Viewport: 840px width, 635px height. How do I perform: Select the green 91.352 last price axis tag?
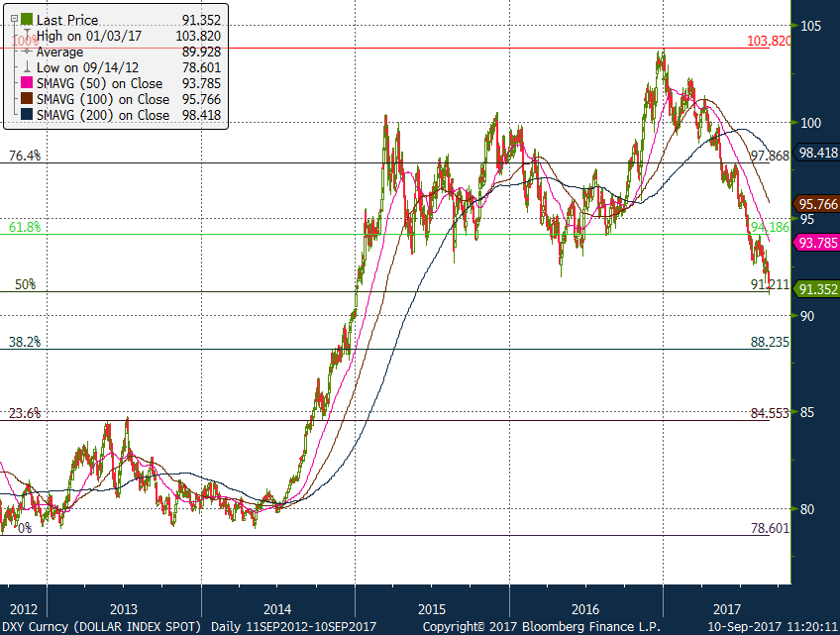(818, 289)
